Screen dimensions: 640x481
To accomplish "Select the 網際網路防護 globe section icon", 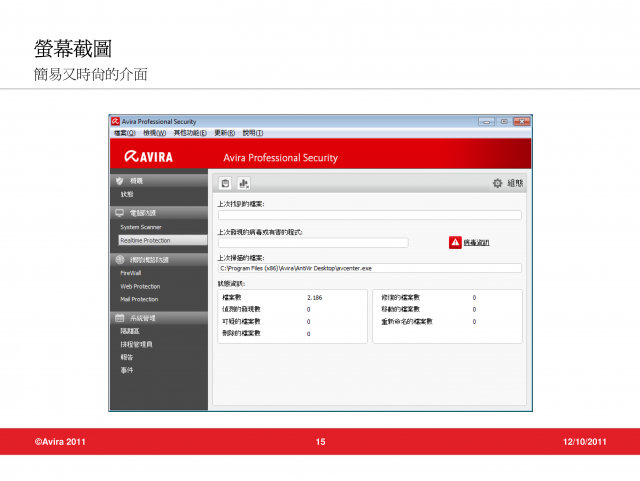I will click(x=120, y=259).
